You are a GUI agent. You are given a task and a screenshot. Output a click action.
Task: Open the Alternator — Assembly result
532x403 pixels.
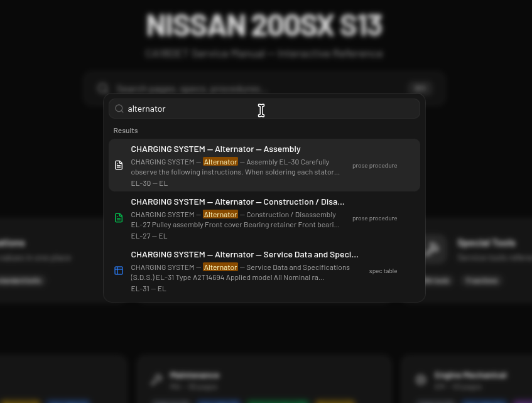(264, 165)
